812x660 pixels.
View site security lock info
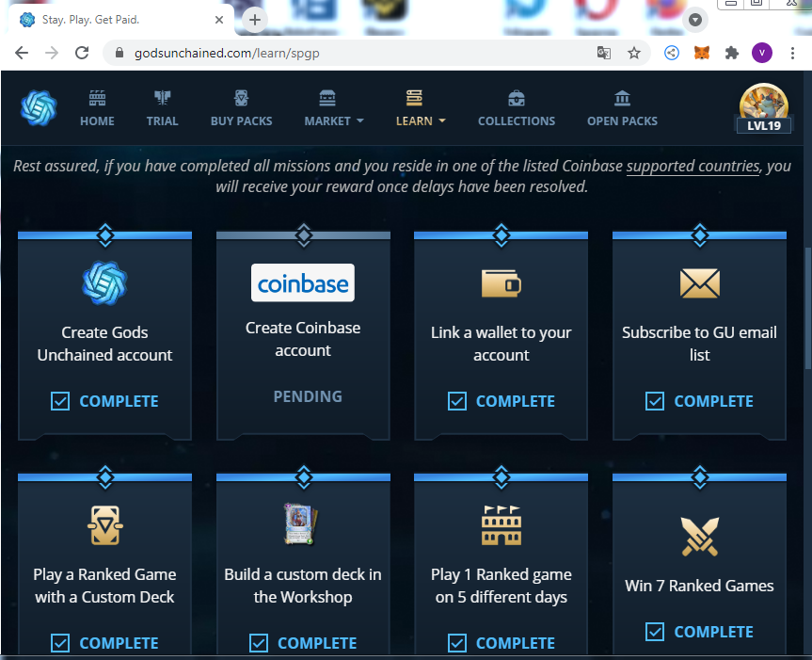pyautogui.click(x=119, y=53)
